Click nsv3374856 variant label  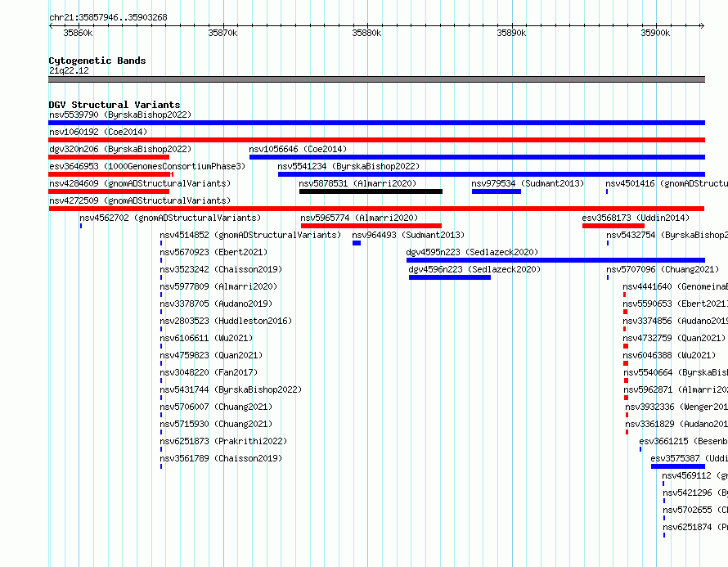(x=676, y=321)
